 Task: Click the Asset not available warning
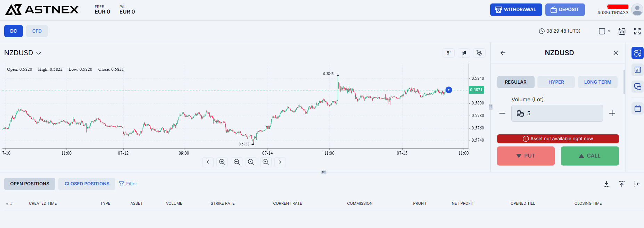(x=558, y=139)
